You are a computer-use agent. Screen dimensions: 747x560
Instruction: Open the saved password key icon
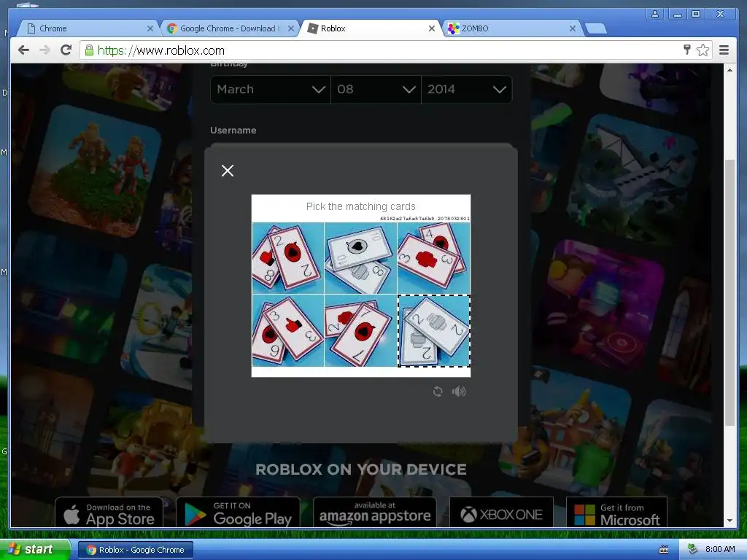click(687, 50)
